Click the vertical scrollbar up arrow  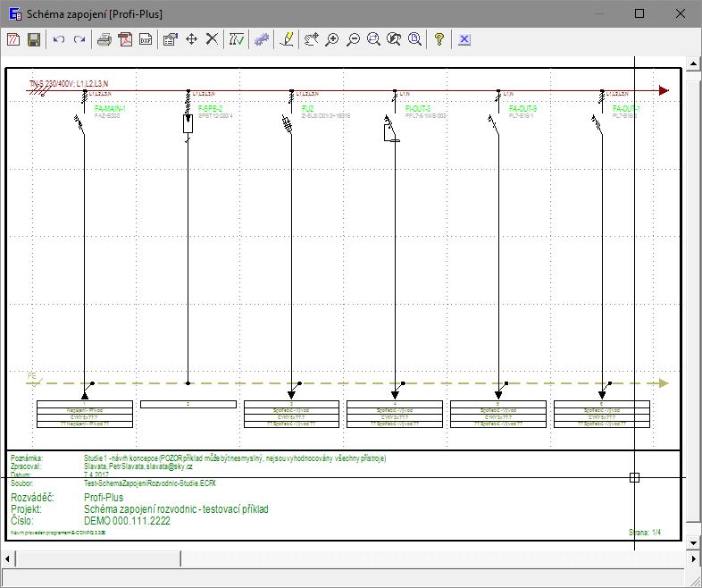tap(693, 64)
